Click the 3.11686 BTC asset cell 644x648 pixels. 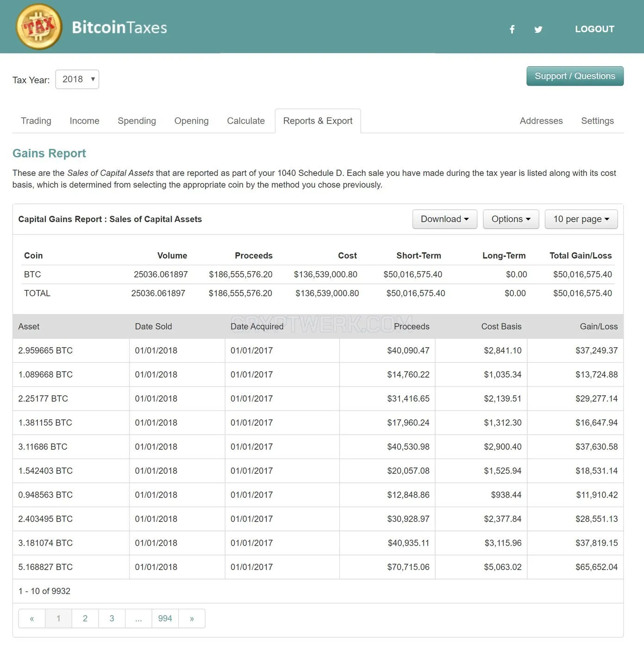click(x=43, y=447)
